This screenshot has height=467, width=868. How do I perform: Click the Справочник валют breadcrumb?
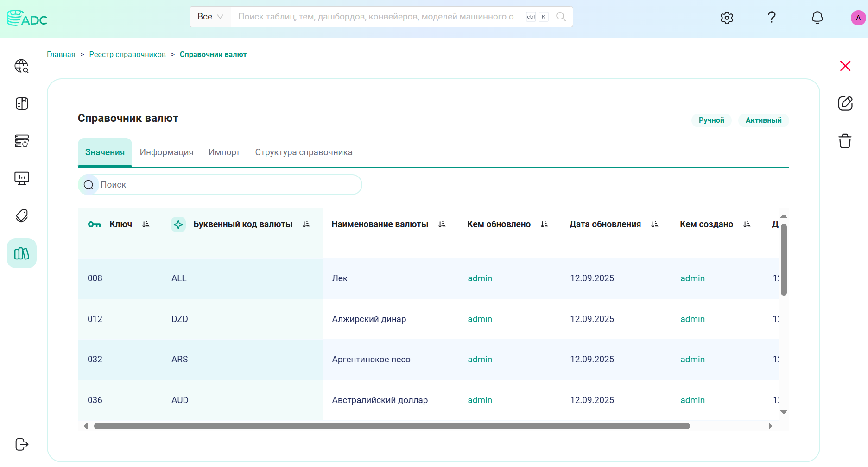pos(213,55)
